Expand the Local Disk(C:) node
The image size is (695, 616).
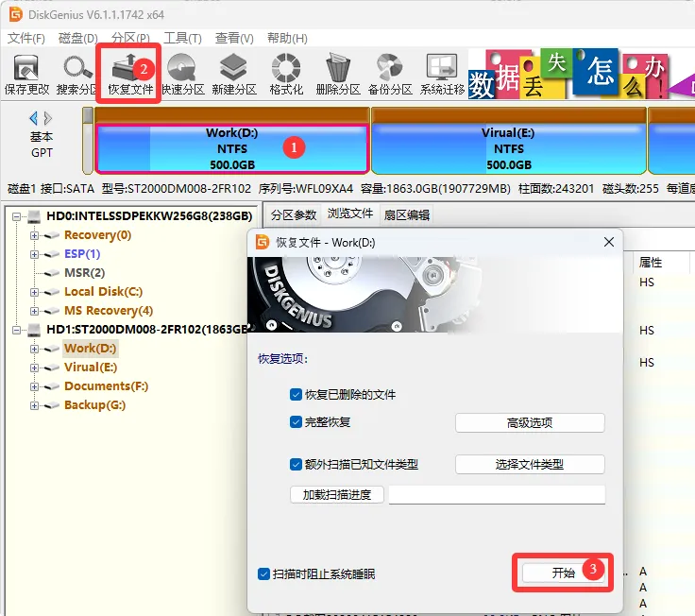tap(34, 292)
